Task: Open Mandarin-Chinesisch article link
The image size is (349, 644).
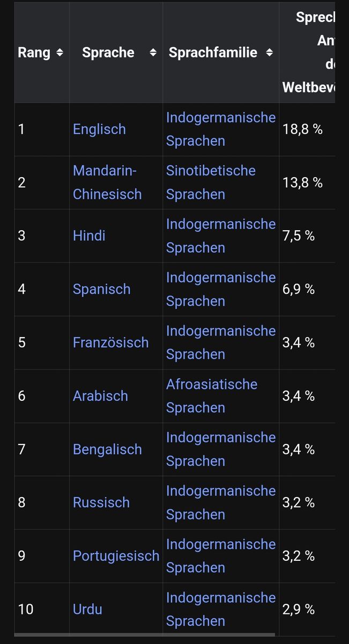Action: coord(107,182)
